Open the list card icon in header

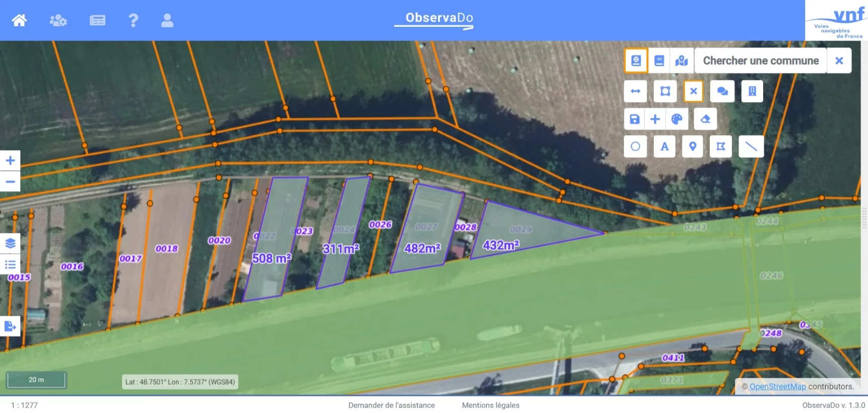point(97,20)
